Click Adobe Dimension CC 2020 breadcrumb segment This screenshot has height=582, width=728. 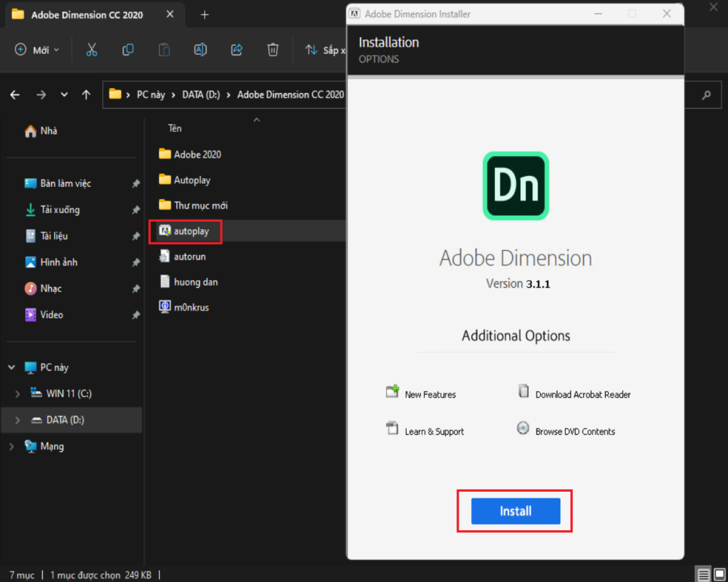pyautogui.click(x=291, y=95)
